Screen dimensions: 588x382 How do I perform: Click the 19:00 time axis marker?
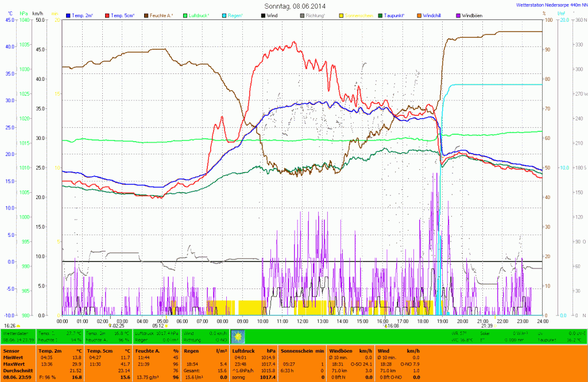click(443, 321)
